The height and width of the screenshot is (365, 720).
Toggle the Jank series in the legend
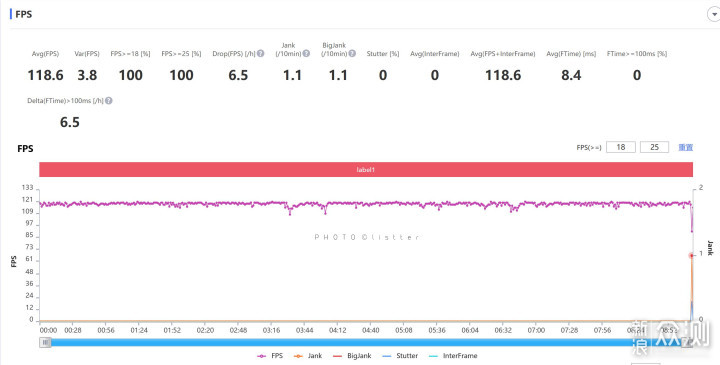pyautogui.click(x=307, y=356)
